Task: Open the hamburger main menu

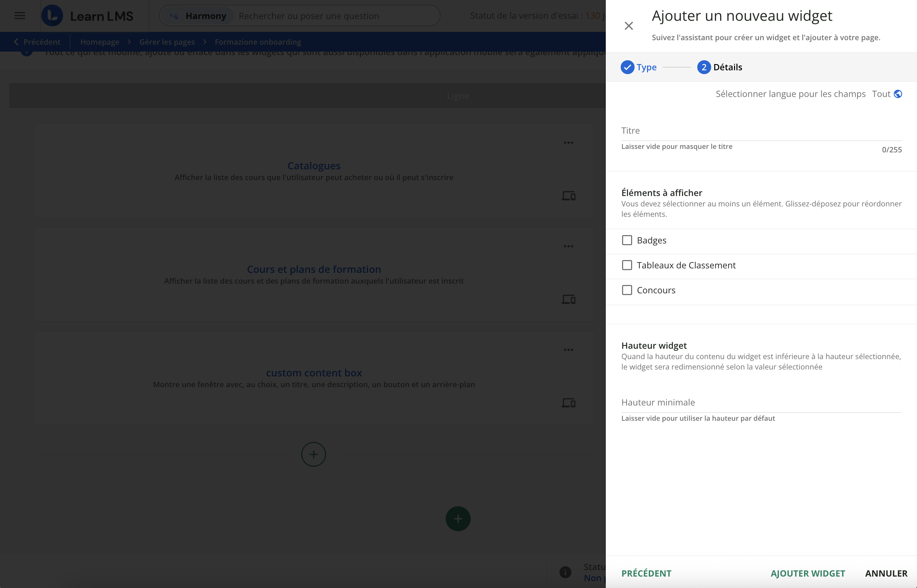Action: point(20,16)
